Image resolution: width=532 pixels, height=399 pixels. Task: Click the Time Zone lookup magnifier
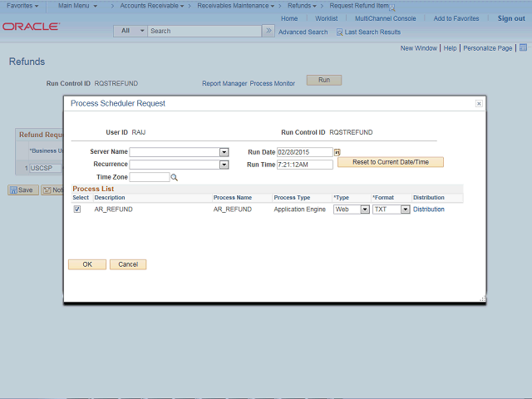(x=175, y=177)
